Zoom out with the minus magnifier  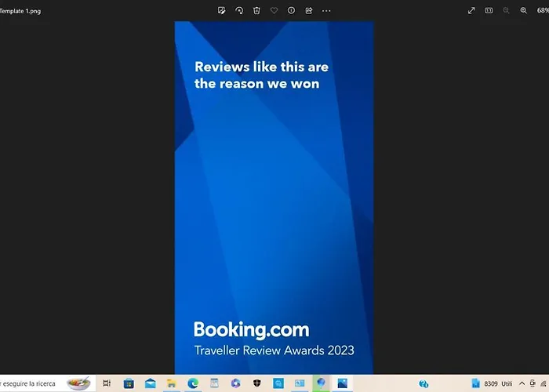pos(506,10)
